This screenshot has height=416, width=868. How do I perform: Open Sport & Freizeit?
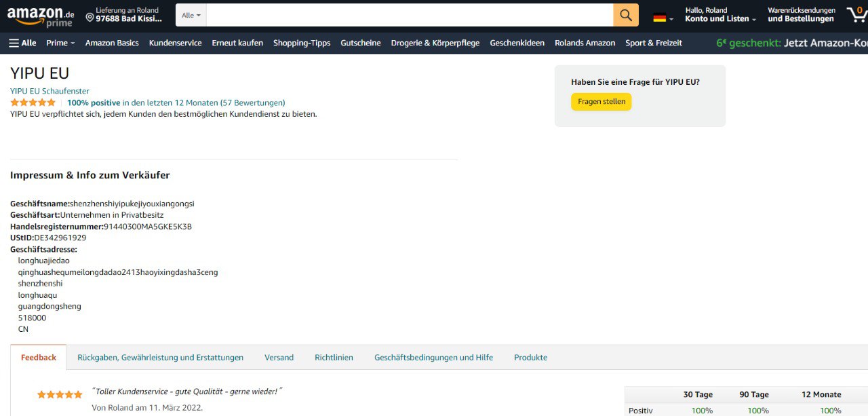click(x=654, y=43)
